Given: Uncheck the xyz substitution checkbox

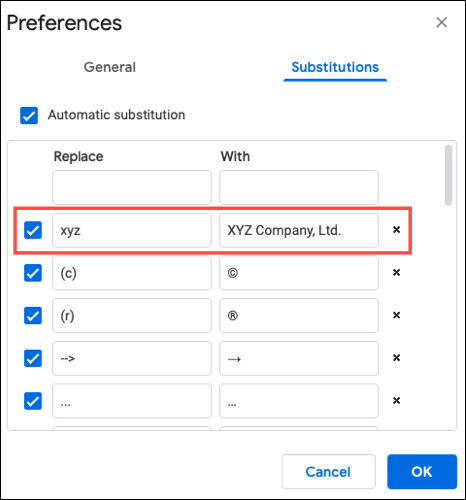Looking at the screenshot, I should [33, 230].
